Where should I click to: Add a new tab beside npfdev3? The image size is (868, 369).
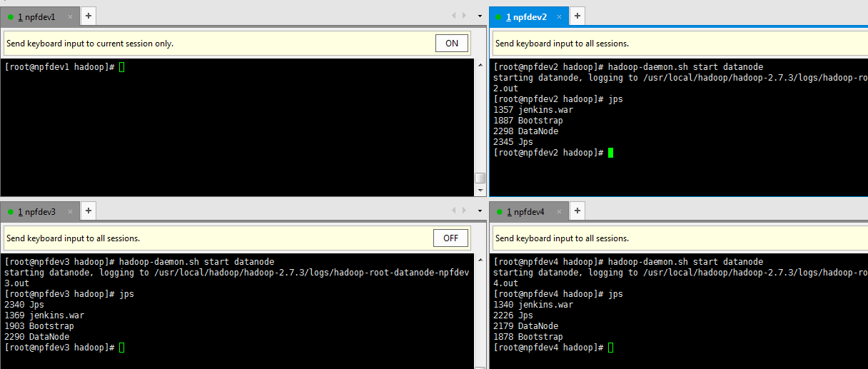[x=88, y=211]
